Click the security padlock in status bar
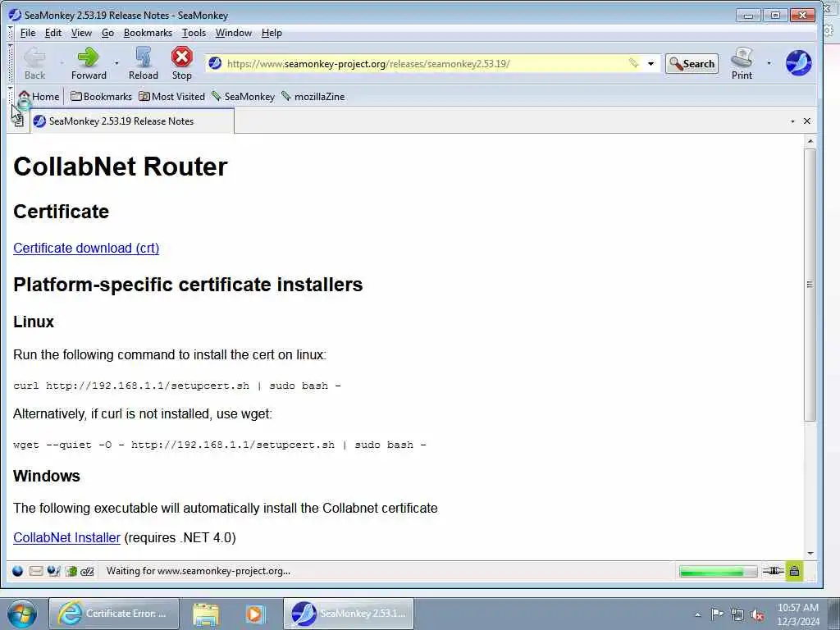The width and height of the screenshot is (840, 630). pyautogui.click(x=794, y=571)
